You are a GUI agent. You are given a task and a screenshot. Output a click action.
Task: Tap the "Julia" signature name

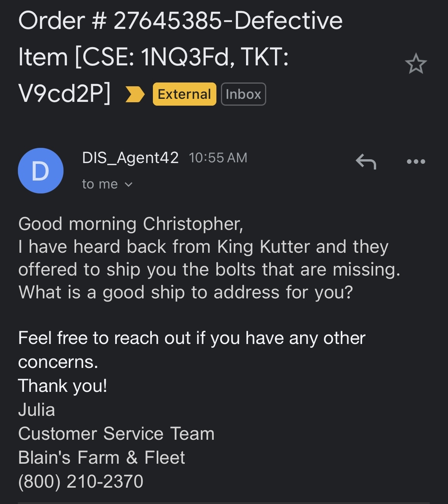pos(37,410)
